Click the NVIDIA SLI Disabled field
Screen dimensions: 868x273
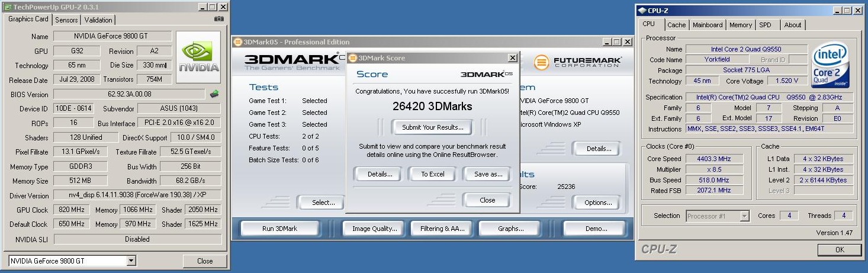tap(137, 239)
